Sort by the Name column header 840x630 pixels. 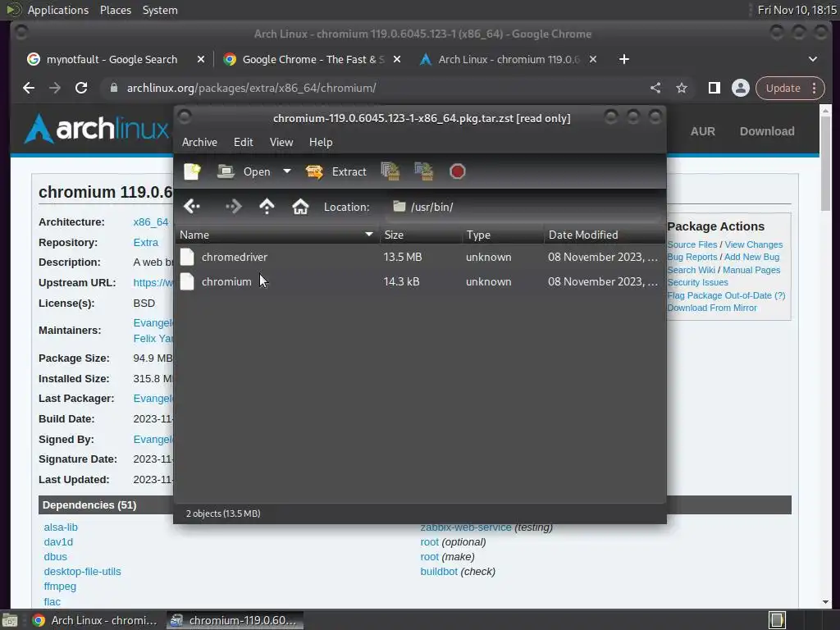(277, 235)
